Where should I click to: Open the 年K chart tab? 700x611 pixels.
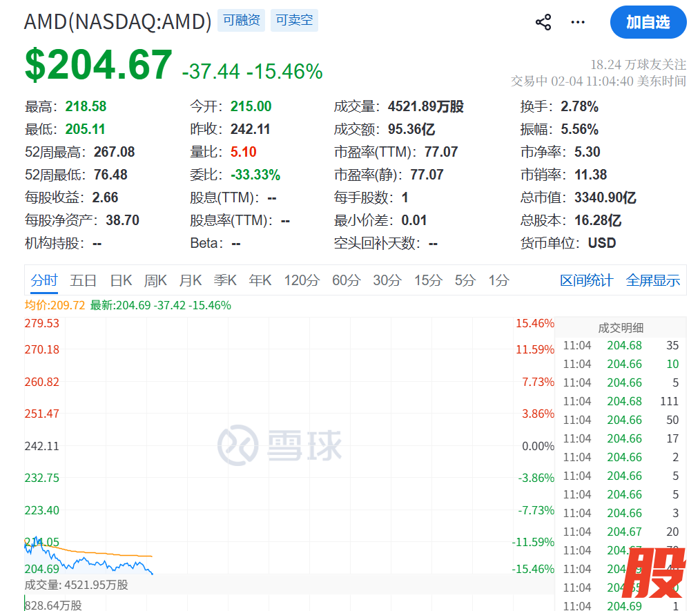[x=260, y=280]
